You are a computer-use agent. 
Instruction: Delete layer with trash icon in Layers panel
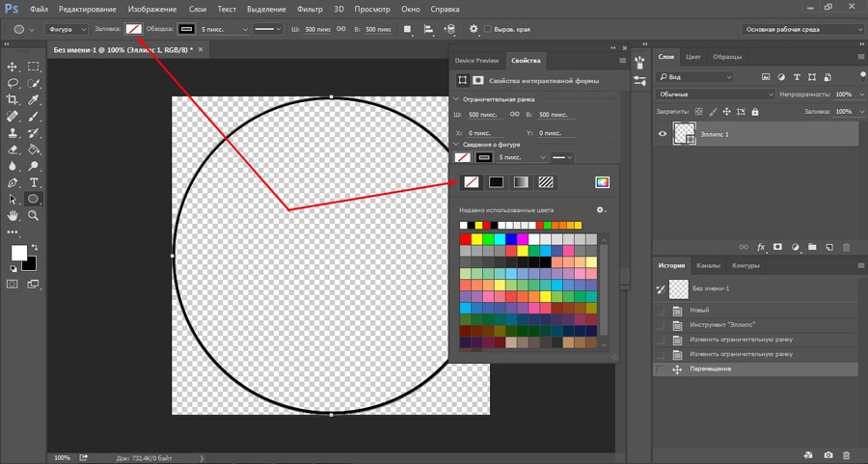pos(846,247)
